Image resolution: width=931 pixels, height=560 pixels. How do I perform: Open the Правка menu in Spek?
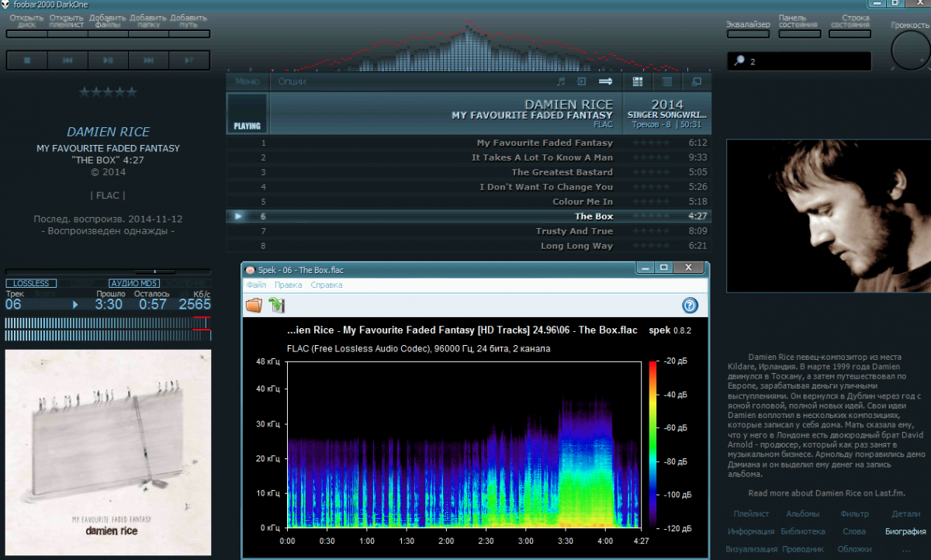(289, 285)
